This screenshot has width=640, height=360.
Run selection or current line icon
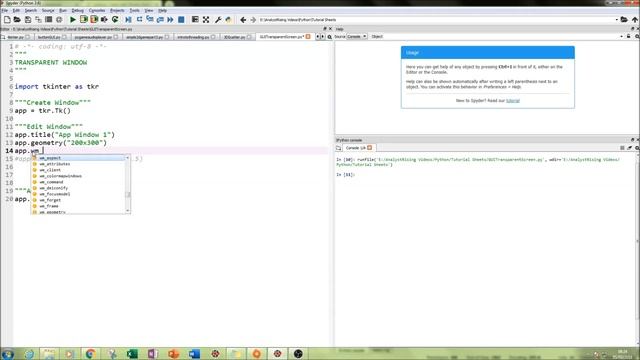tap(104, 20)
